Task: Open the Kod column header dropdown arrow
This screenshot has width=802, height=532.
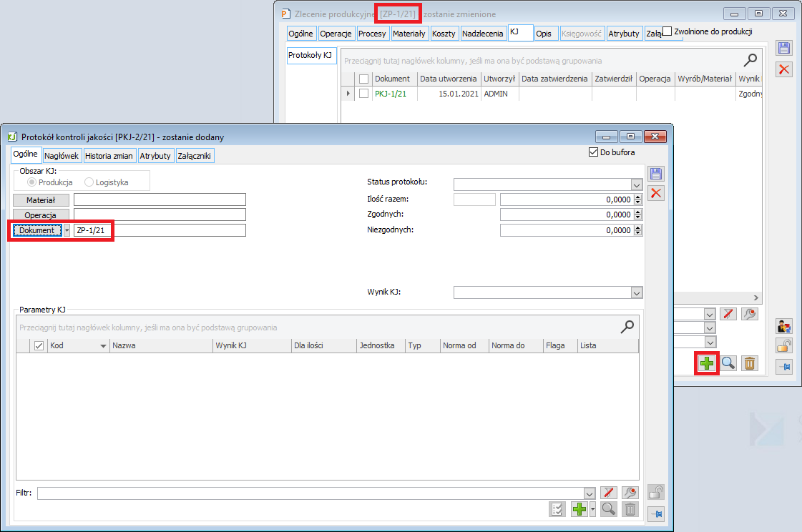Action: (103, 346)
